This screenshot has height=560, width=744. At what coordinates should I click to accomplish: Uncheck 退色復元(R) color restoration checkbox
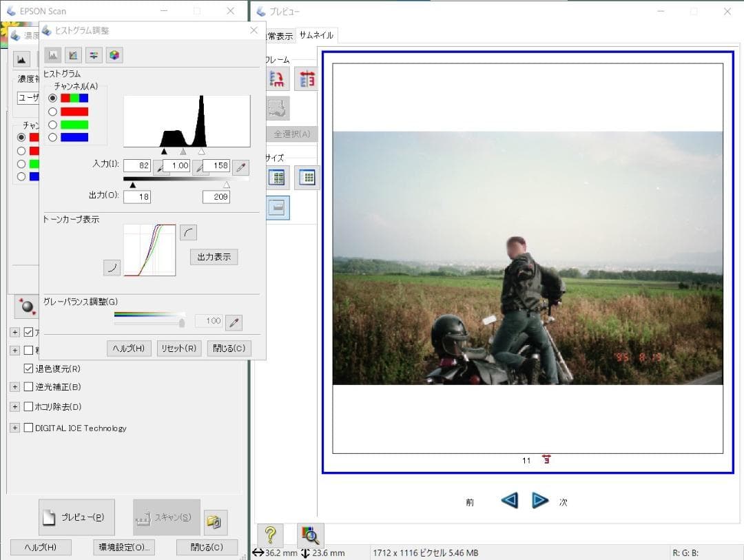[x=29, y=369]
